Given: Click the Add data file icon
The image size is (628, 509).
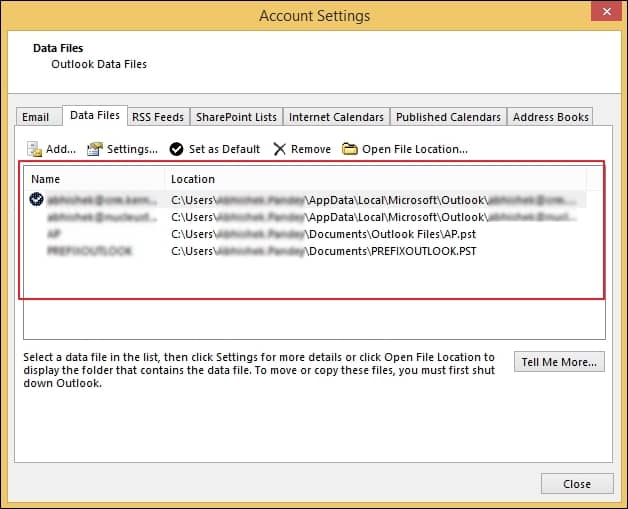Looking at the screenshot, I should (34, 149).
